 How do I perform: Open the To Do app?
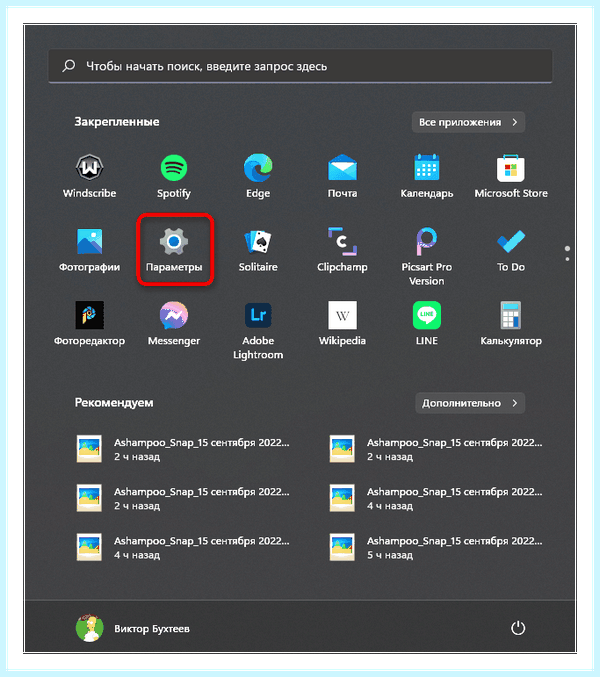click(x=511, y=250)
